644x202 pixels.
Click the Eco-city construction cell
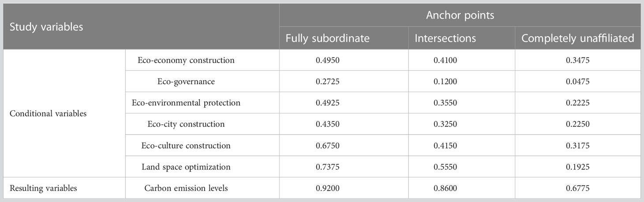click(x=186, y=124)
